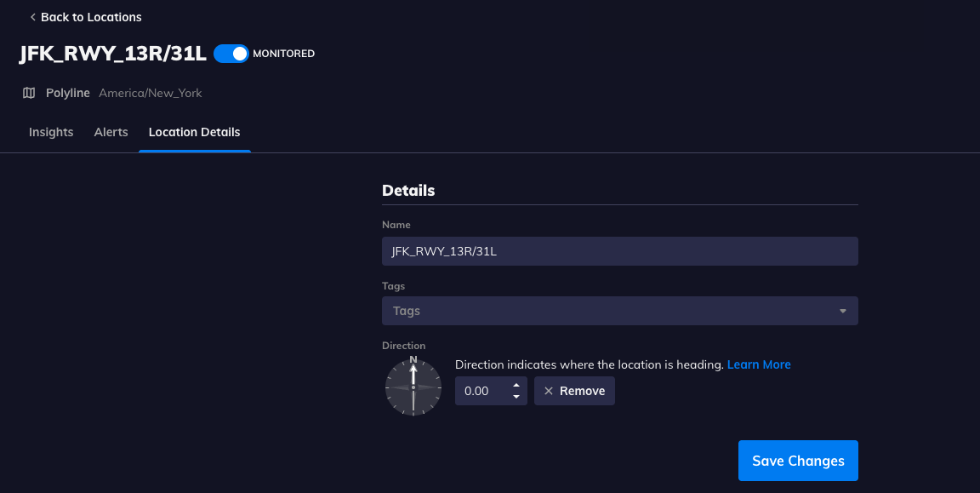Increase direction value with up arrow
This screenshot has height=493, width=980.
tap(516, 386)
